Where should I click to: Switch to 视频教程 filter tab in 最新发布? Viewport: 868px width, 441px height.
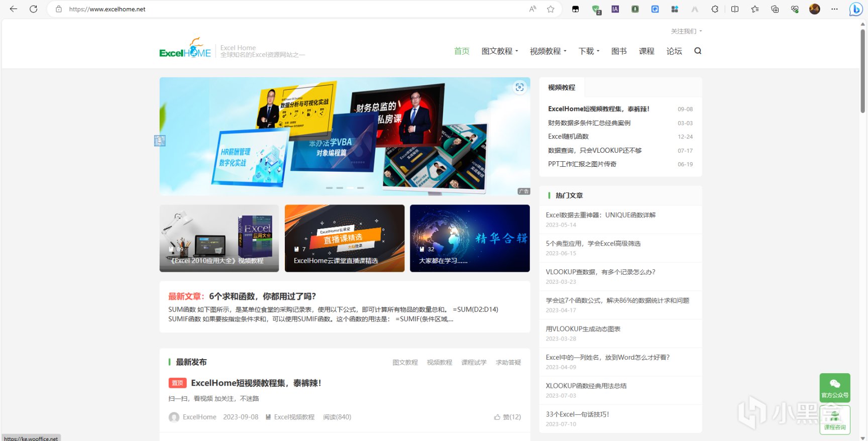click(440, 362)
